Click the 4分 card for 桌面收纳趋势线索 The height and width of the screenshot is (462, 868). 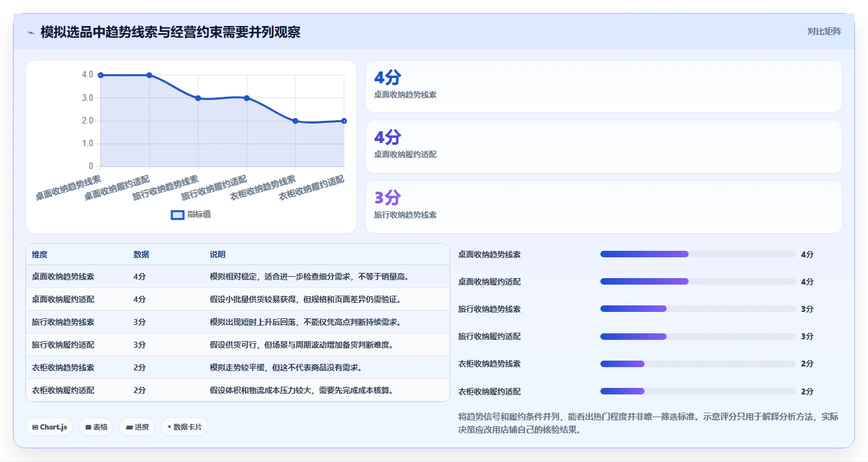[x=604, y=86]
